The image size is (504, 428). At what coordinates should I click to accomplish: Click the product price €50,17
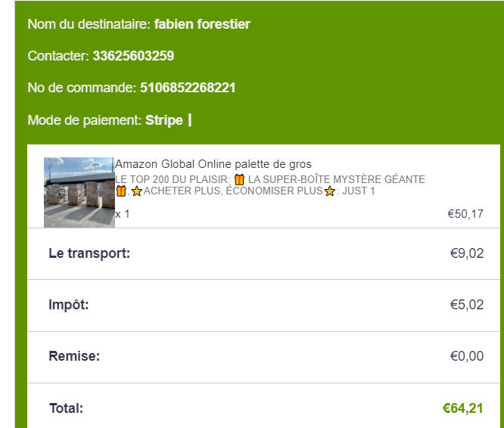(x=465, y=214)
